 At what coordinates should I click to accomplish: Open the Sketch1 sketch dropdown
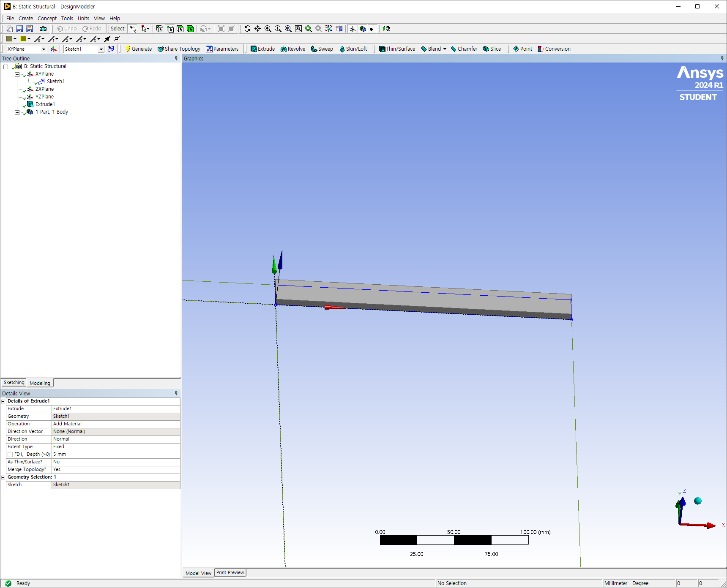(x=101, y=49)
